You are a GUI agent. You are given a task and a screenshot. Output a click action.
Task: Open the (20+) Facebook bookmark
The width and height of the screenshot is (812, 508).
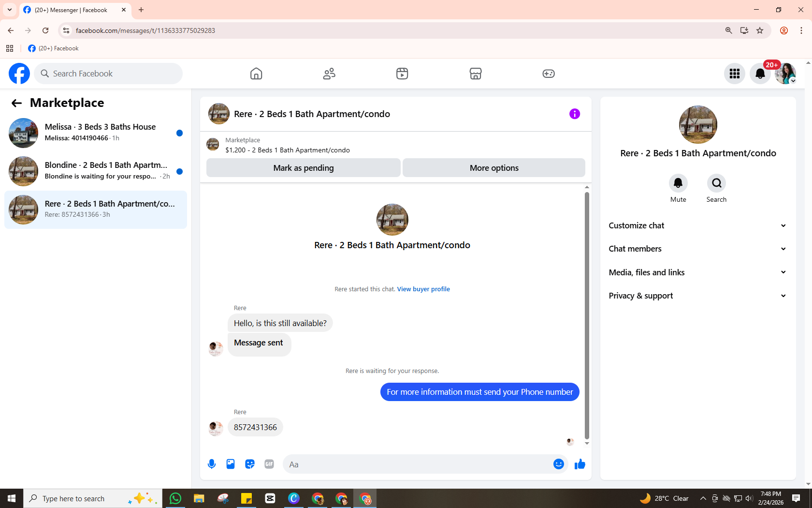click(53, 48)
